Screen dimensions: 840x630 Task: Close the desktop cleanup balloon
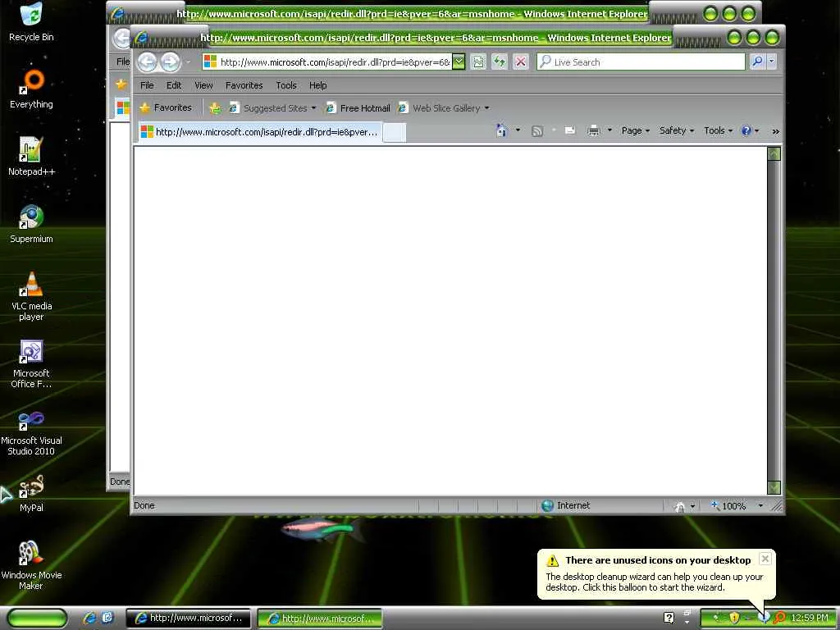click(x=765, y=559)
